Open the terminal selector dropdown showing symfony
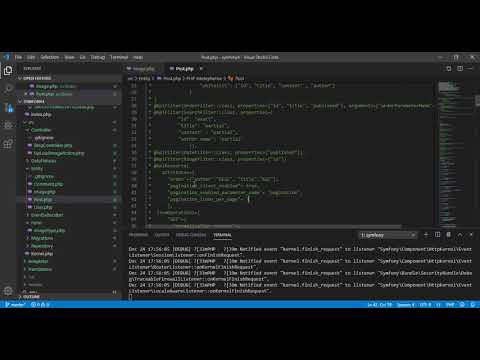 tap(388, 235)
